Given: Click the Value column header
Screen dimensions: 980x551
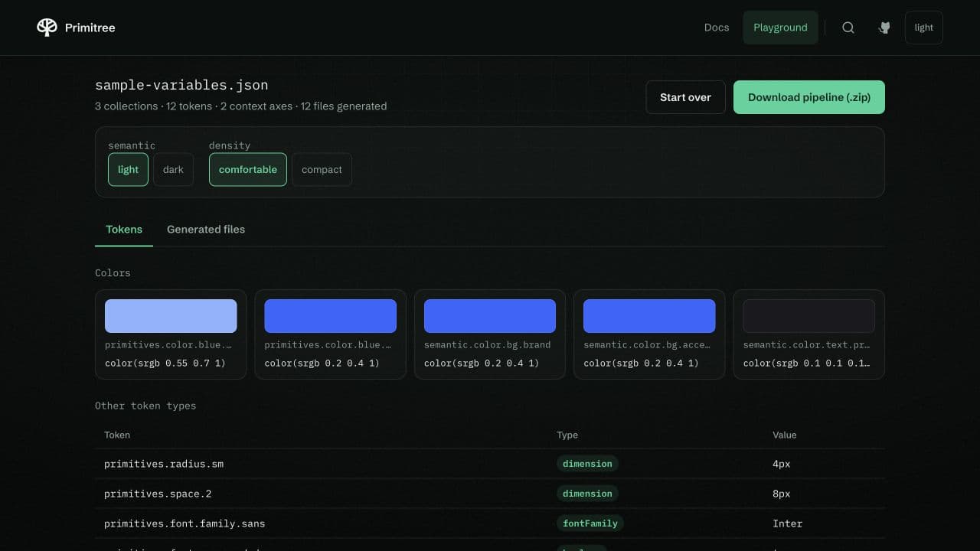Looking at the screenshot, I should (x=785, y=435).
